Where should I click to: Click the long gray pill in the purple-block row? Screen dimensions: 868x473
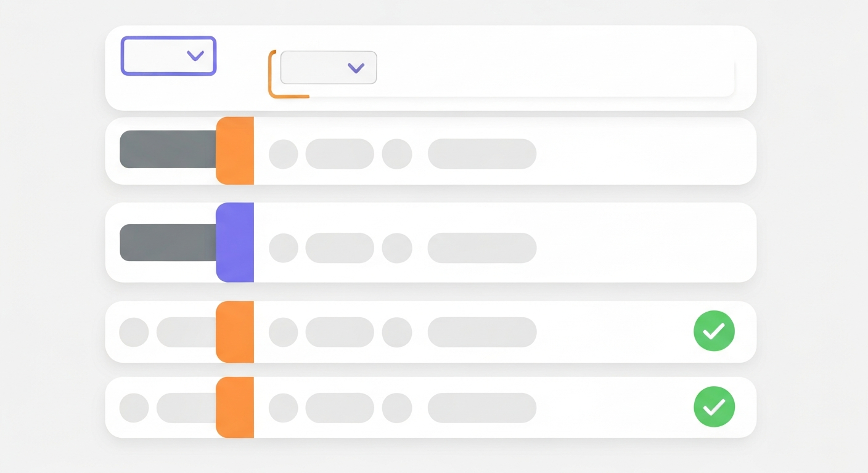[482, 248]
